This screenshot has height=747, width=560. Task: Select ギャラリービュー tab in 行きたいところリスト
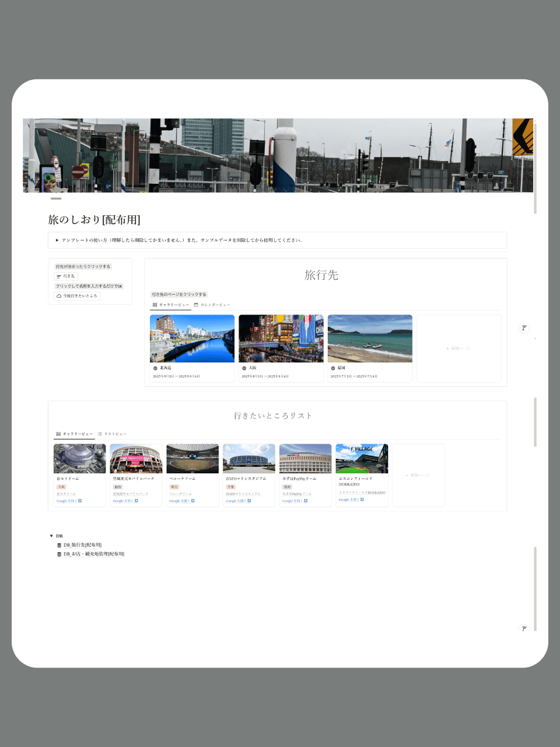click(74, 434)
